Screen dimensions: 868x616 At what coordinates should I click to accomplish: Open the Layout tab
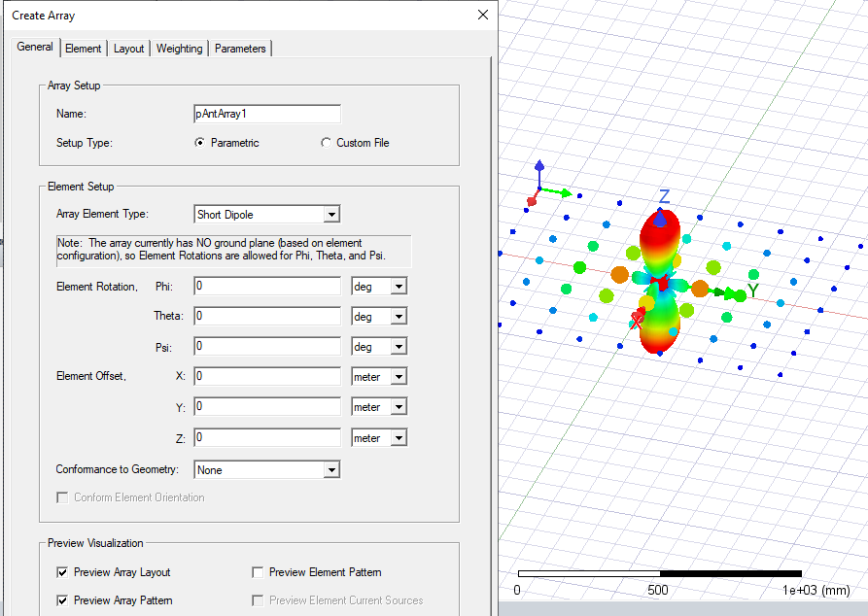click(128, 49)
